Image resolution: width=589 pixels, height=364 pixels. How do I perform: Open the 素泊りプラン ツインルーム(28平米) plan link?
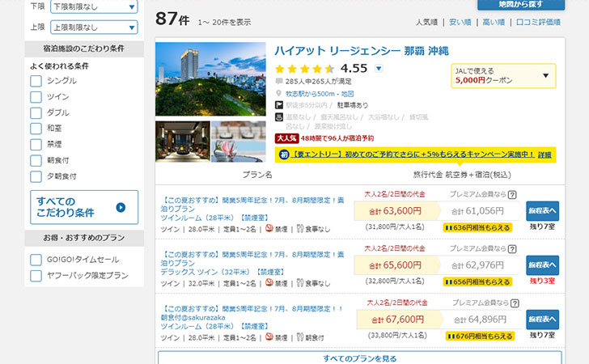252,209
